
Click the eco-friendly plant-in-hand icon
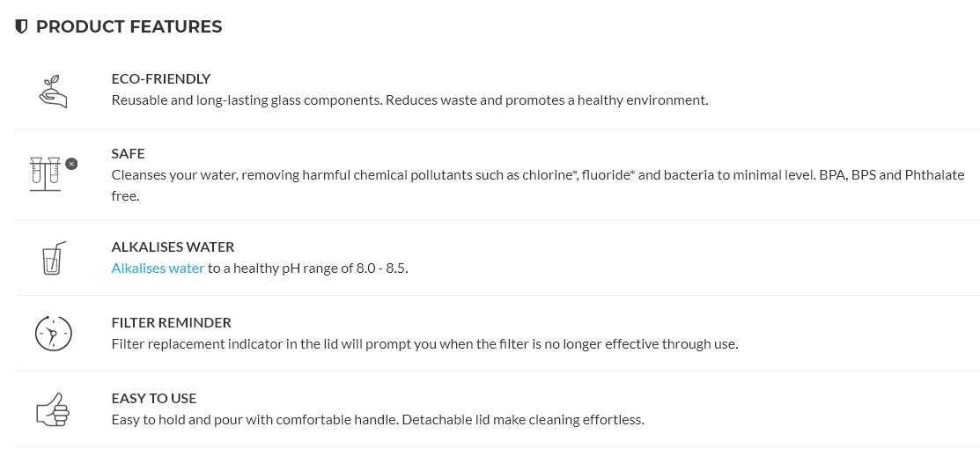coord(53,91)
